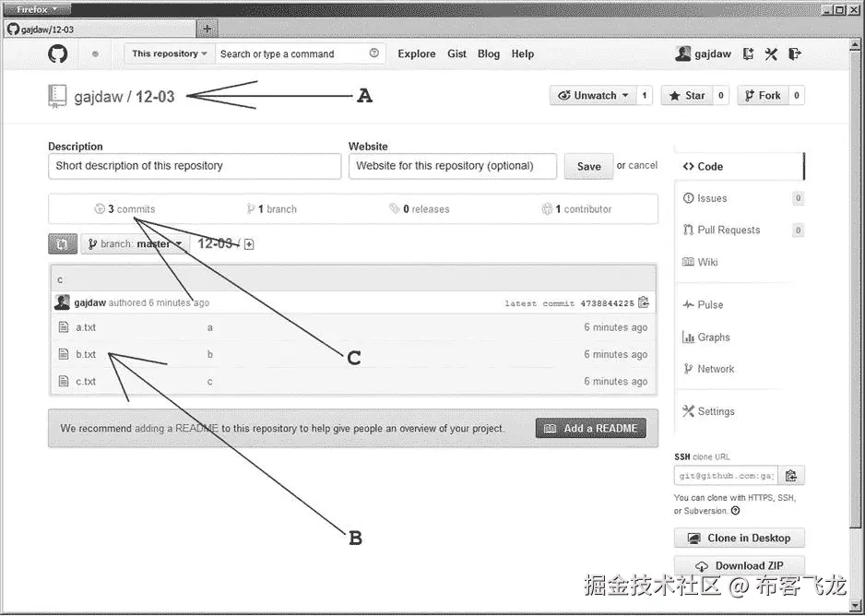Viewport: 865px width, 616px height.
Task: Select the gajdaw/12-03 browser tab
Action: pos(100,30)
